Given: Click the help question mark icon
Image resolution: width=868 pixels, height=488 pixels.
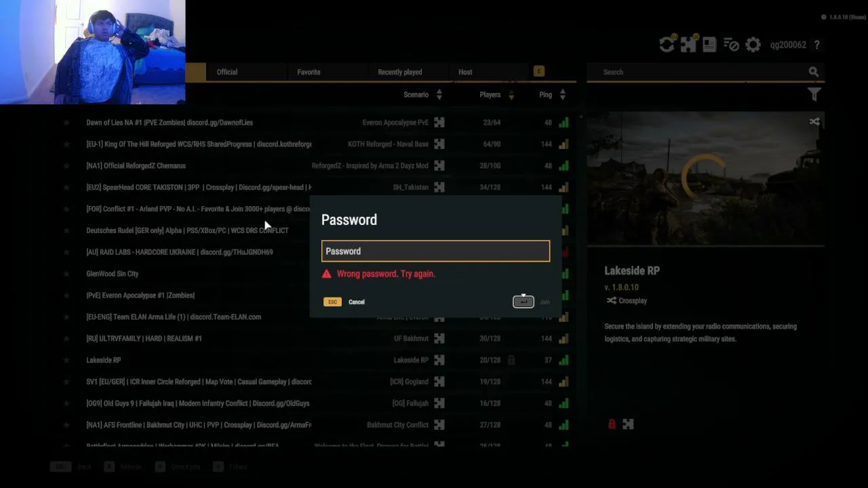Looking at the screenshot, I should click(817, 45).
